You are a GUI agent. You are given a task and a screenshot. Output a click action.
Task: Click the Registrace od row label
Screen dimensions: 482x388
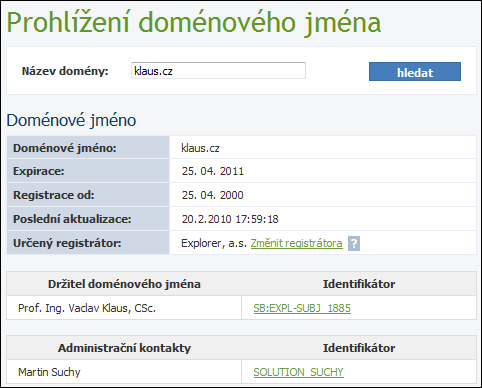tap(54, 195)
